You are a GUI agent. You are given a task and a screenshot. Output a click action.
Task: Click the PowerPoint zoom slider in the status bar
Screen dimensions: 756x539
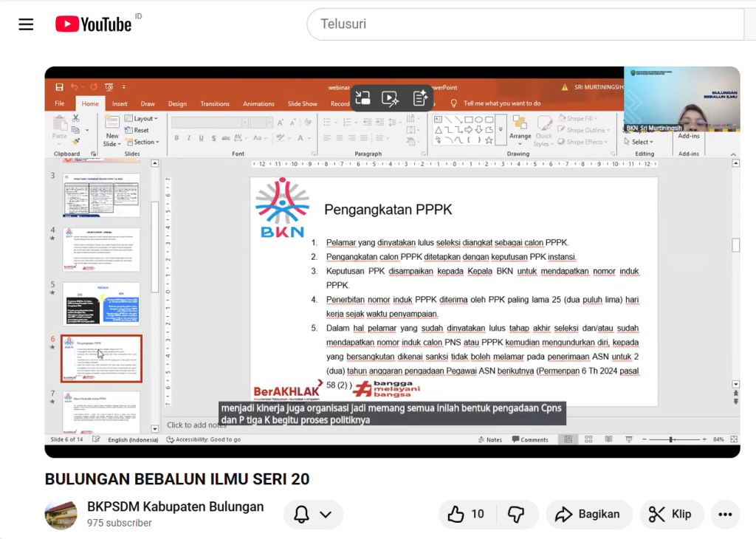(672, 439)
